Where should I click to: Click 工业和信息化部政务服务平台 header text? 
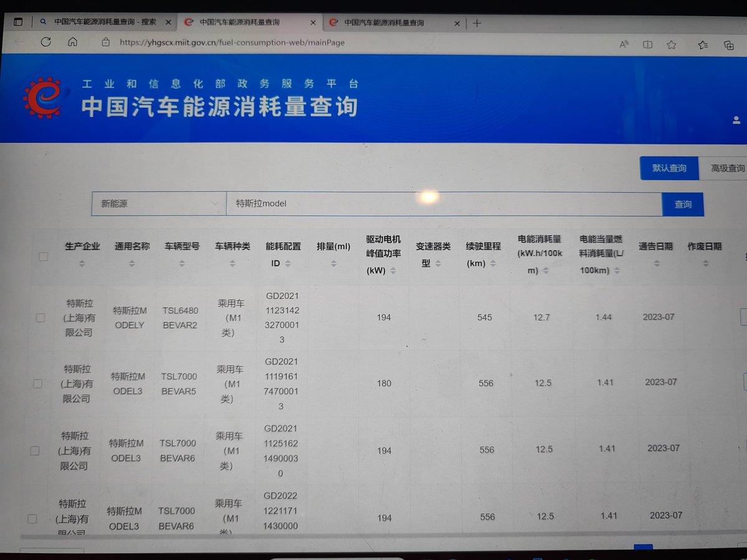point(220,84)
